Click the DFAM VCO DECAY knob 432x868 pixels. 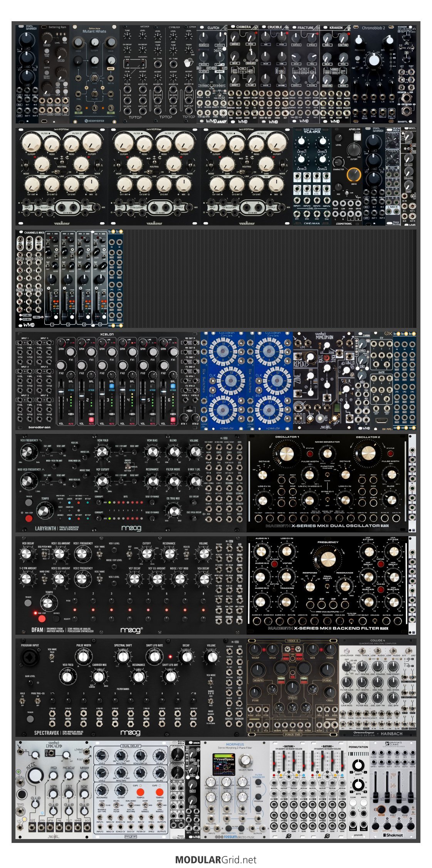click(x=26, y=554)
